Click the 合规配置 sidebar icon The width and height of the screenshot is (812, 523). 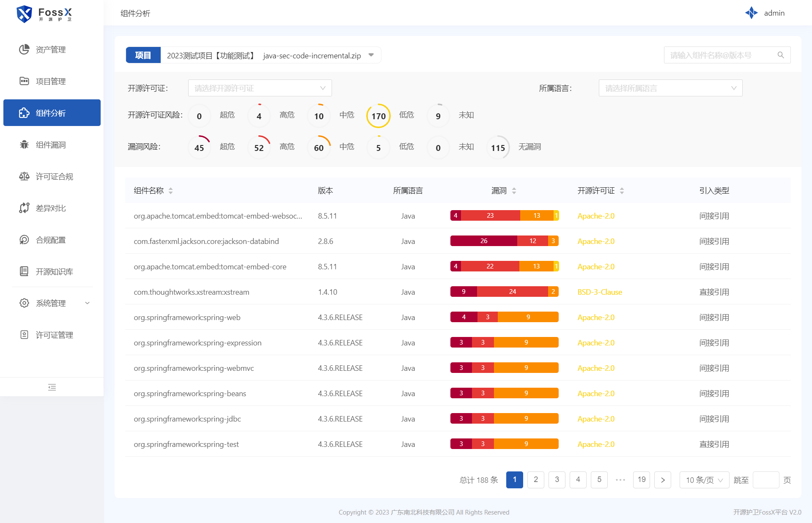(24, 240)
